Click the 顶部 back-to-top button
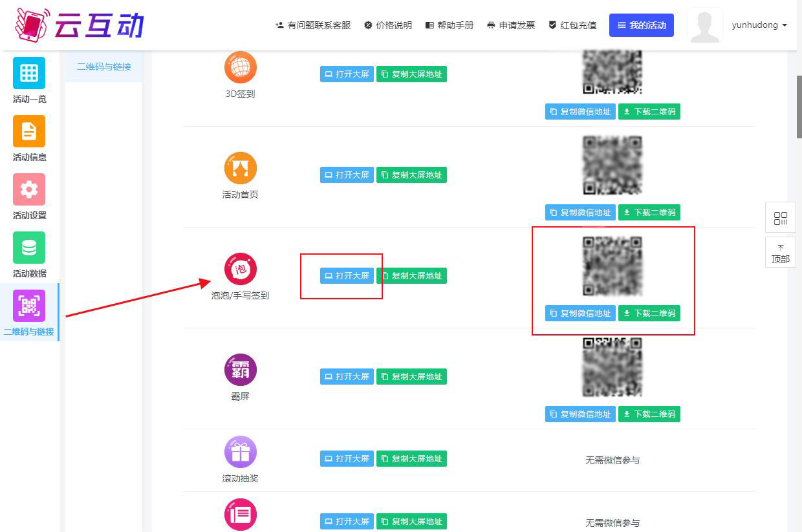This screenshot has width=802, height=532. point(781,252)
